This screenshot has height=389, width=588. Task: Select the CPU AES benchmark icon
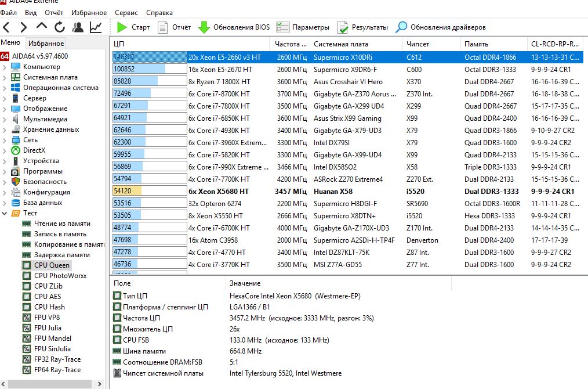26,297
